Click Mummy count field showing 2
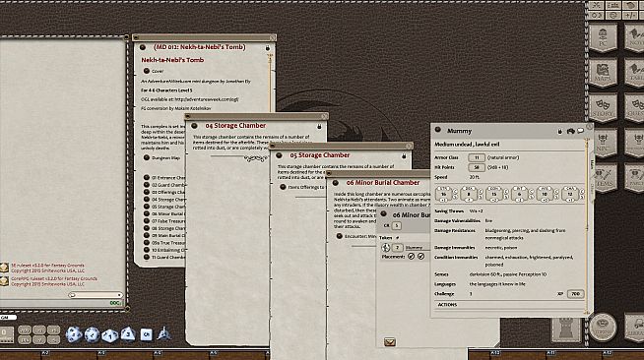The width and height of the screenshot is (644, 360). pyautogui.click(x=397, y=248)
